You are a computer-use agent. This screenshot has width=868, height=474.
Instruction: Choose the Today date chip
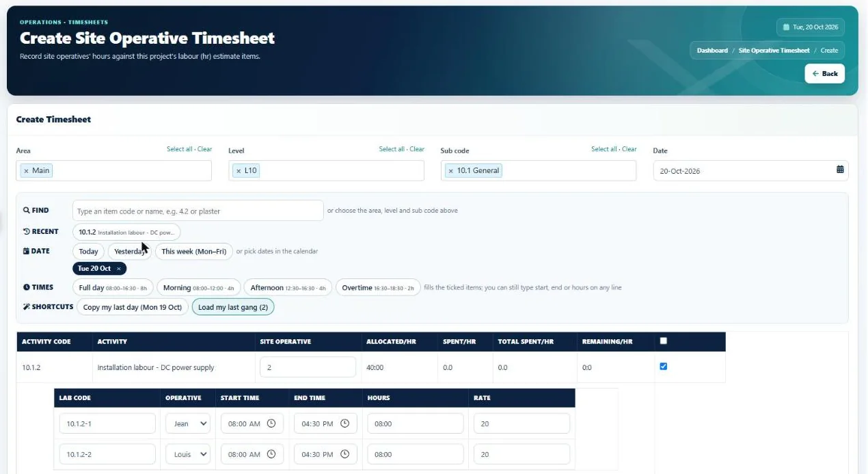tap(88, 251)
